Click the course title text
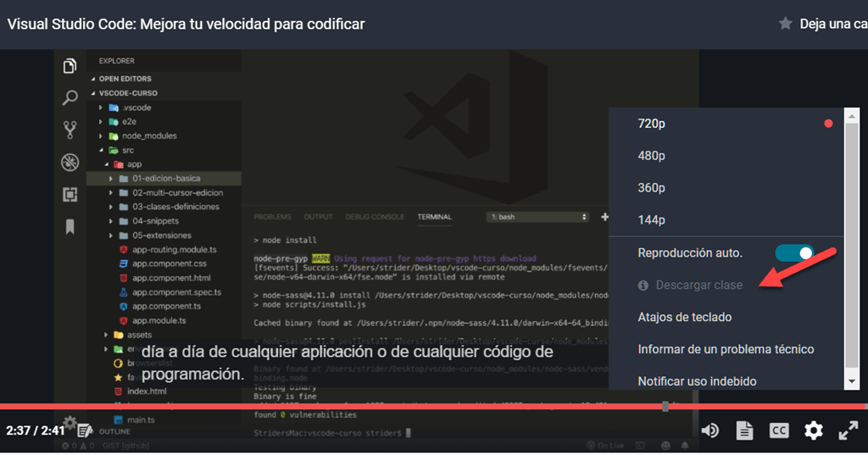868x455 pixels. click(186, 25)
